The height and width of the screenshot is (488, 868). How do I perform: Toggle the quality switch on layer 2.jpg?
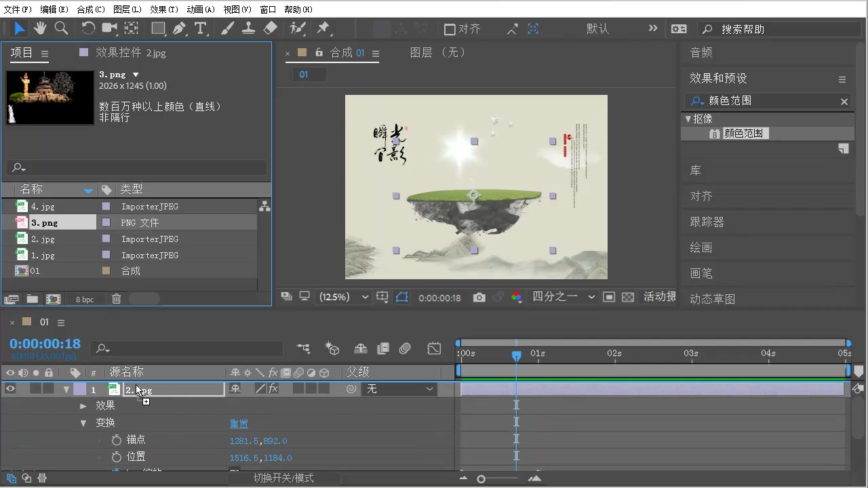[260, 388]
